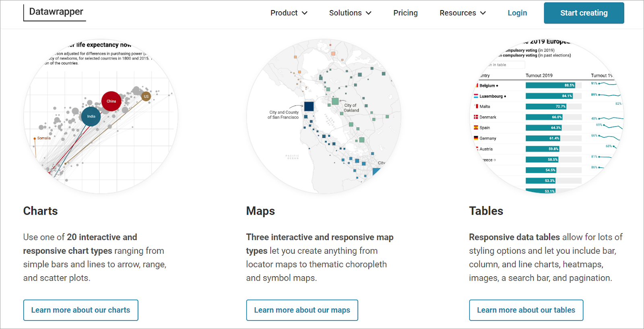The width and height of the screenshot is (644, 329).
Task: Click the City of Oakland map label
Action: tap(351, 108)
